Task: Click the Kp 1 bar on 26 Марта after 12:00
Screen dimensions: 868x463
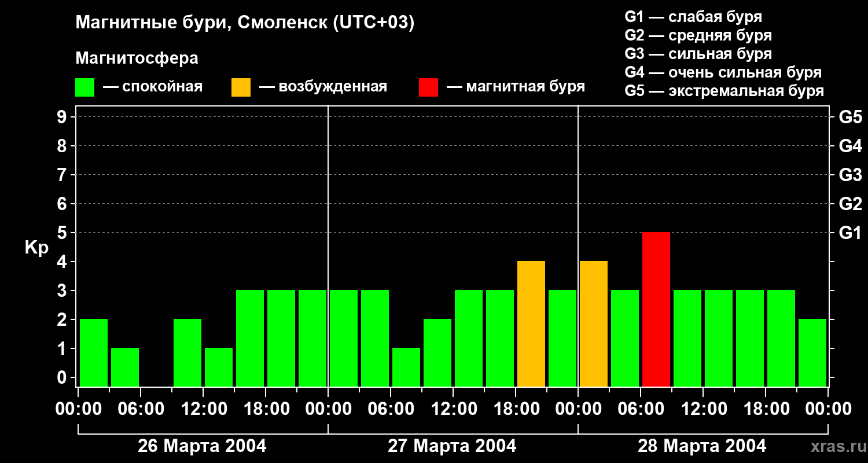Action: point(219,367)
